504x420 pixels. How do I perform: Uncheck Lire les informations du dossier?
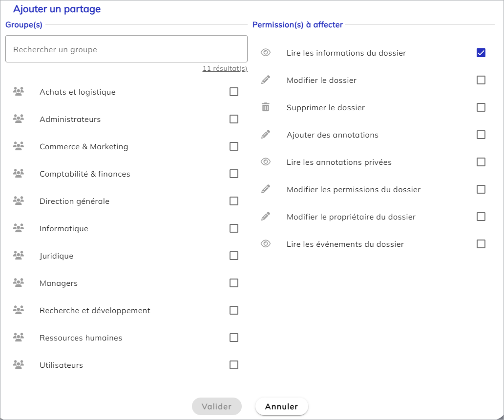pyautogui.click(x=481, y=53)
